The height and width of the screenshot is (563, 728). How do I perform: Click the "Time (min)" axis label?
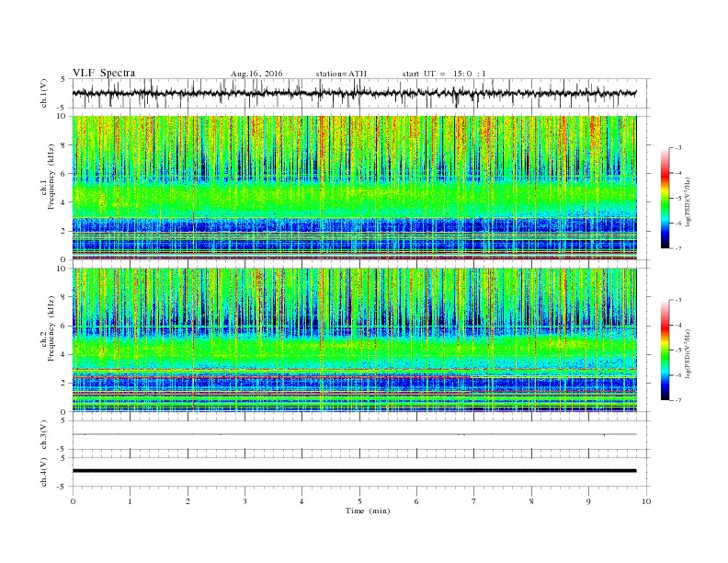368,511
